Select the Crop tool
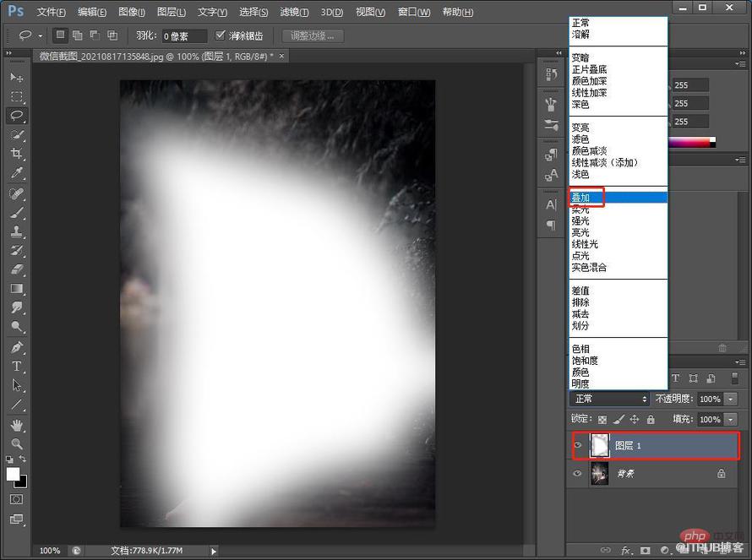The height and width of the screenshot is (560, 752). (x=17, y=154)
